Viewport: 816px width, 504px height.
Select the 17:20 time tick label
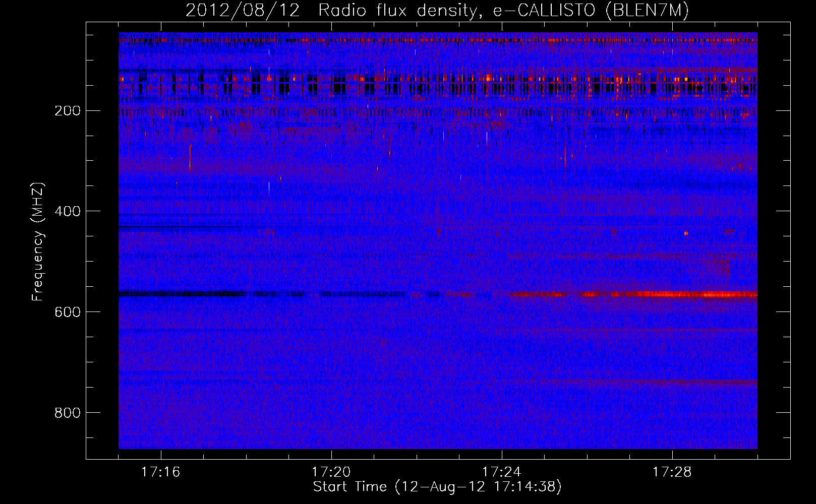pyautogui.click(x=331, y=472)
